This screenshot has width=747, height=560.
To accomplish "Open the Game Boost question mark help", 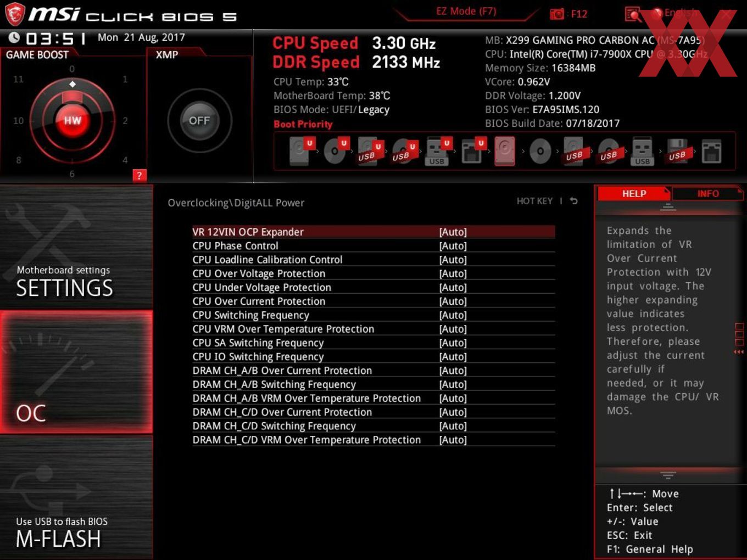I will pos(139,175).
